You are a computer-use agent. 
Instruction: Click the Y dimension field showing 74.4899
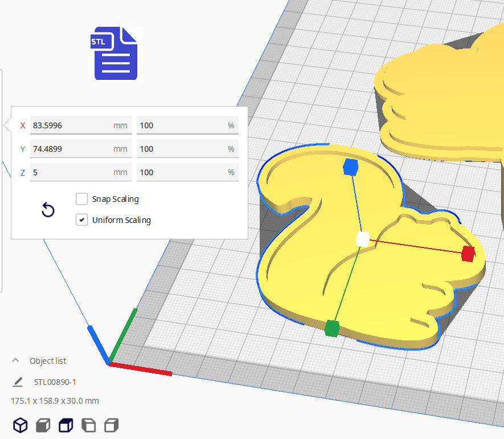pos(80,148)
